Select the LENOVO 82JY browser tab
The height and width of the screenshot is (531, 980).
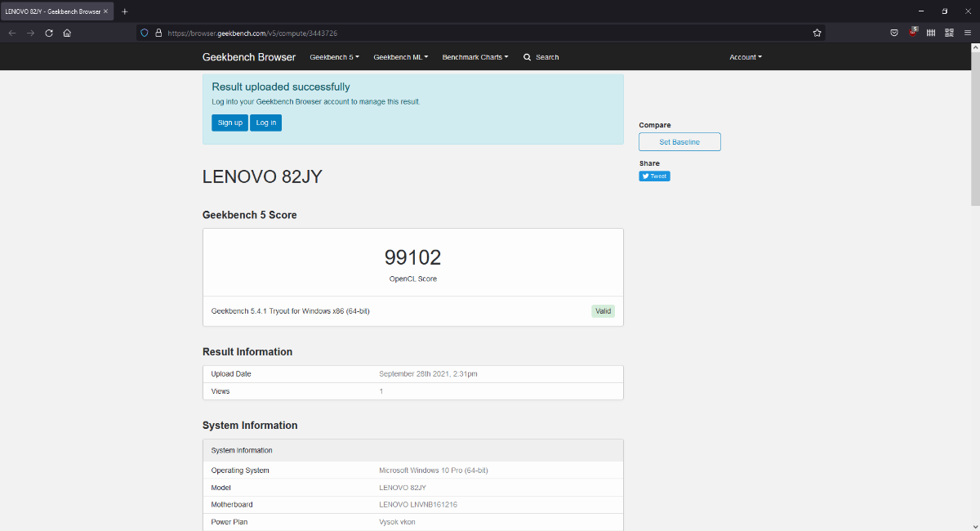[52, 11]
